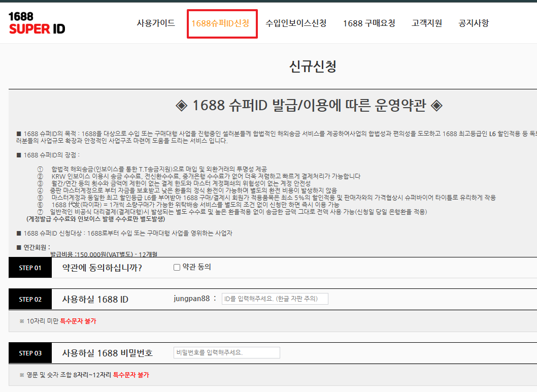Click the '1688 슈퍼ID의 장점' heading

48,155
